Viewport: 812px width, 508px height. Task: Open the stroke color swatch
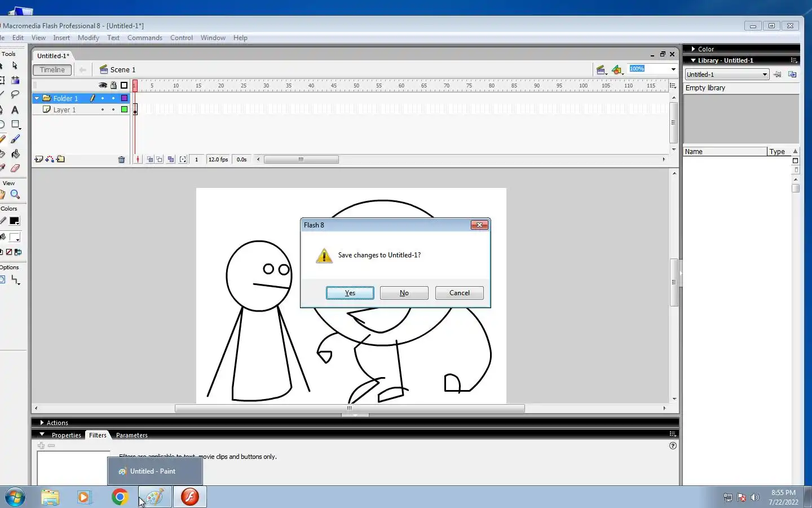pyautogui.click(x=15, y=221)
